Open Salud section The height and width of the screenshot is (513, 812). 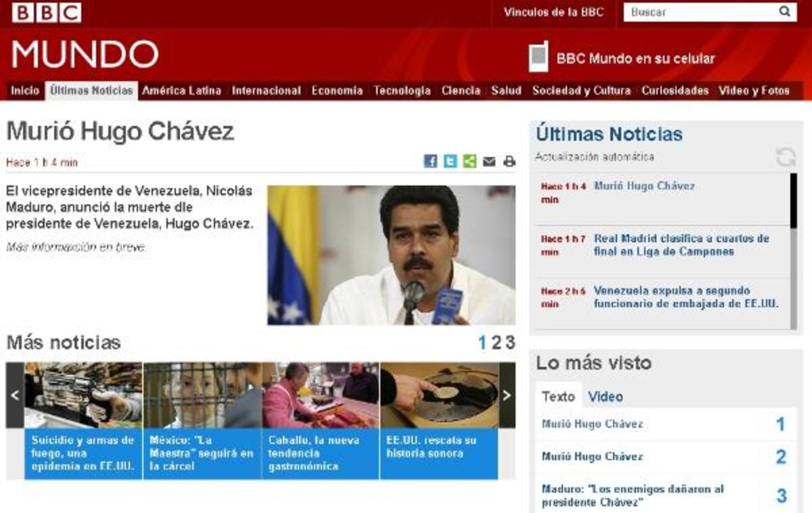pyautogui.click(x=506, y=91)
